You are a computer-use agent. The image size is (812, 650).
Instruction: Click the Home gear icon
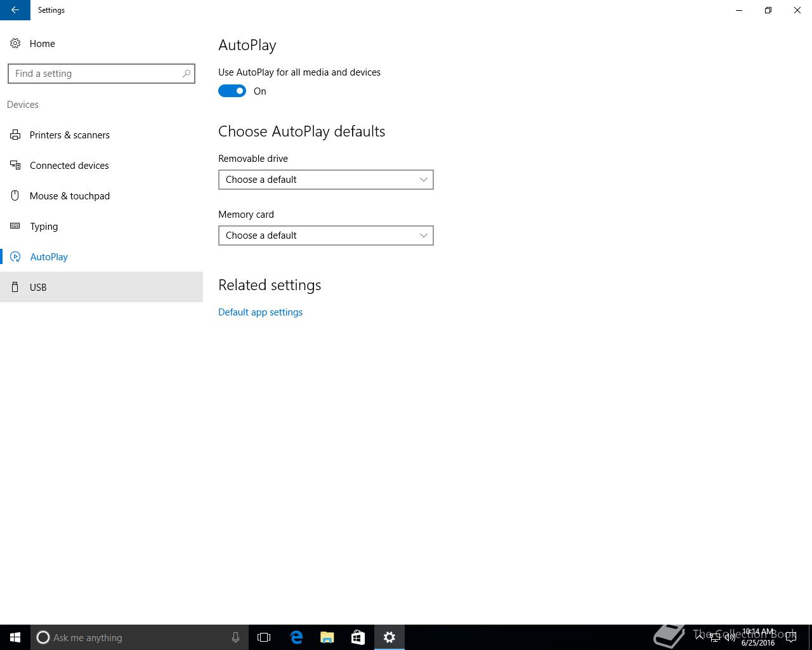coord(15,43)
